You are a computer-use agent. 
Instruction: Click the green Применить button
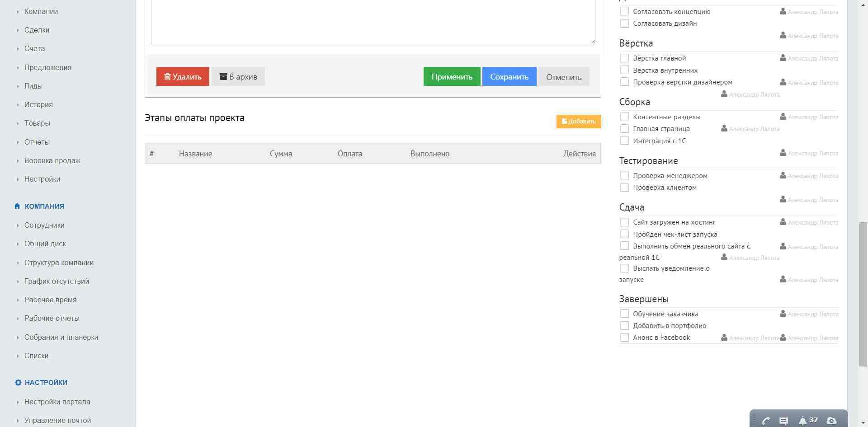[x=452, y=76]
